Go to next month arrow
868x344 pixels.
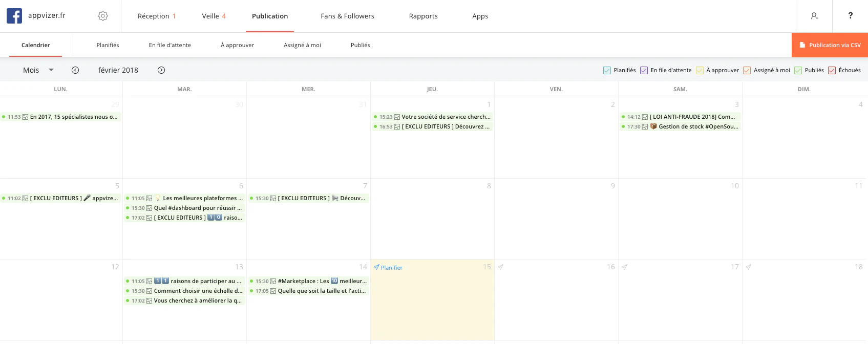coord(161,70)
